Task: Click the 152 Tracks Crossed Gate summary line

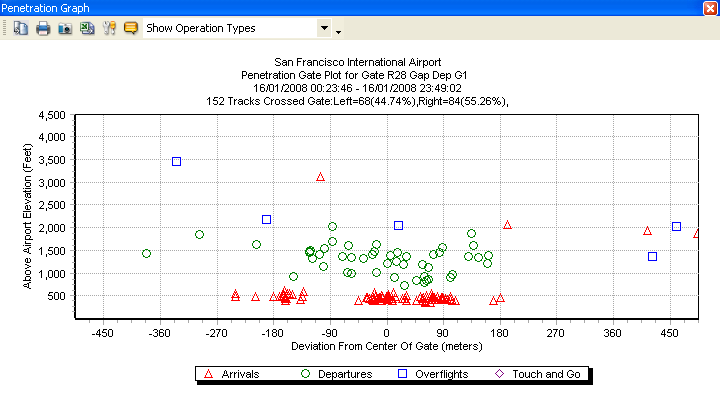Action: (357, 101)
